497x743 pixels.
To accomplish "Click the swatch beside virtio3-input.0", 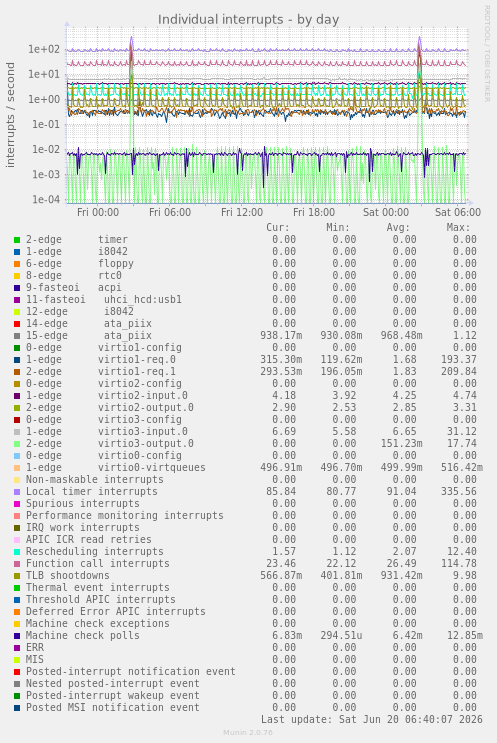I will point(17,432).
